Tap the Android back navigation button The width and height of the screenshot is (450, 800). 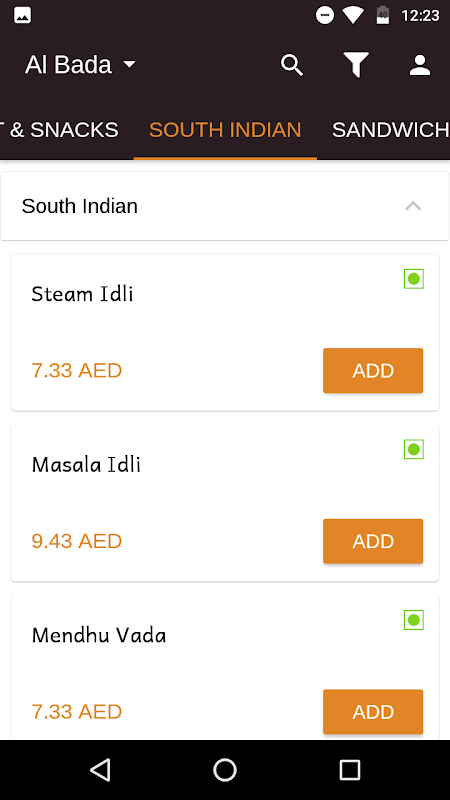(100, 770)
